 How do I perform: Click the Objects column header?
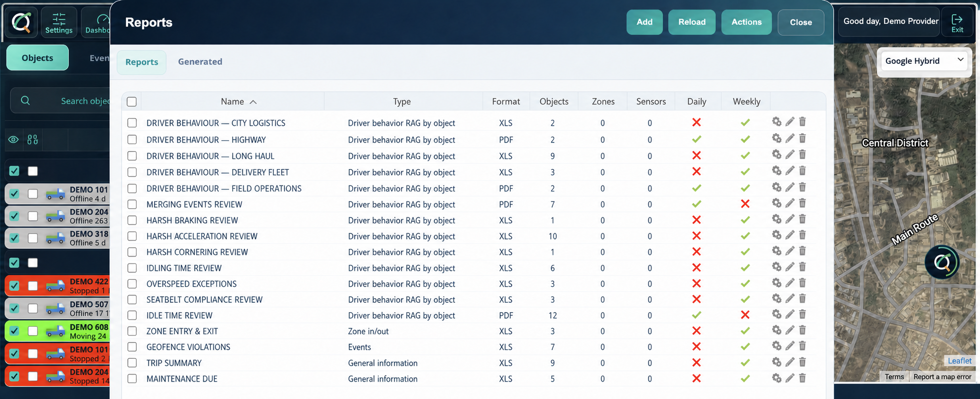pos(554,101)
